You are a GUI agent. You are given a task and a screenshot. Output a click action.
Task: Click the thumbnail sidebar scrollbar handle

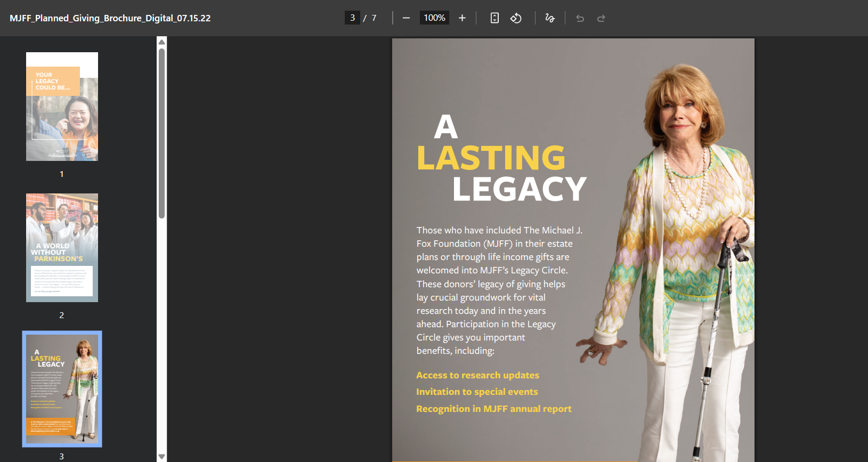pyautogui.click(x=162, y=133)
